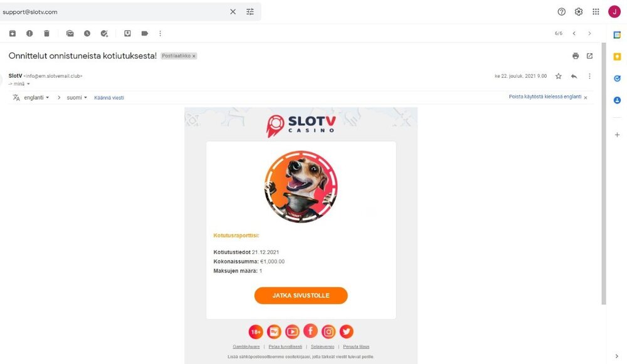Image resolution: width=627 pixels, height=364 pixels.
Task: Star the SlotV email
Action: click(x=559, y=76)
